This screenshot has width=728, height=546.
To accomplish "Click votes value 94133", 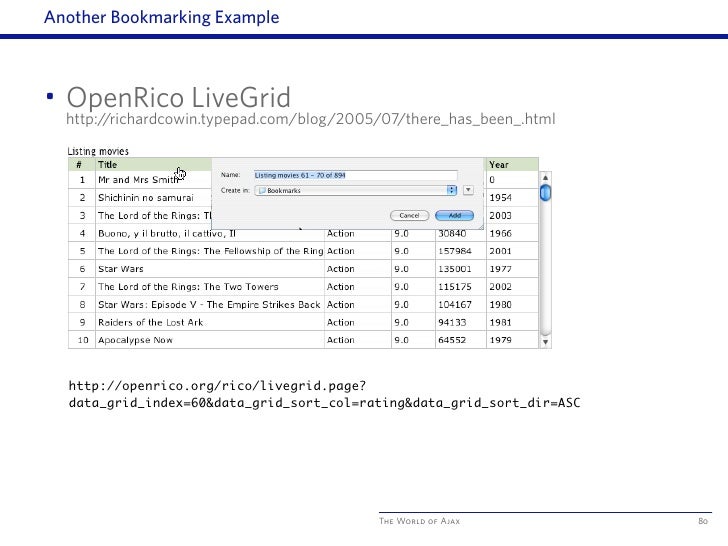I will 452,322.
